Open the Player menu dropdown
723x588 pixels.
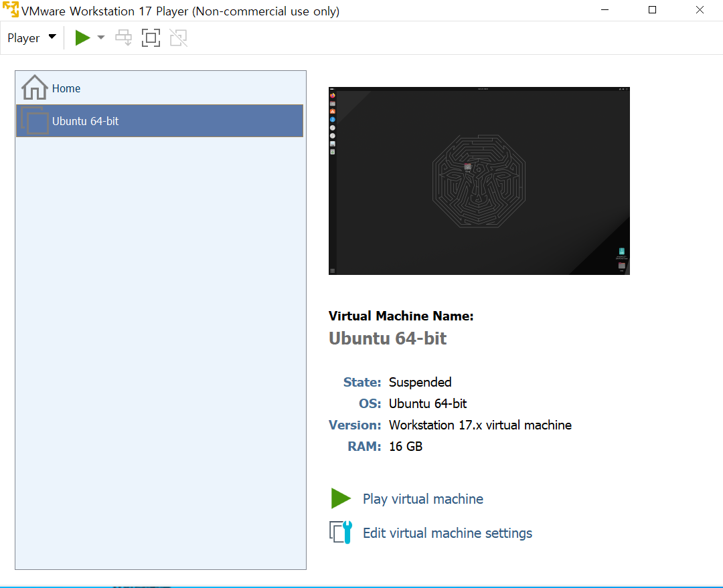click(32, 37)
